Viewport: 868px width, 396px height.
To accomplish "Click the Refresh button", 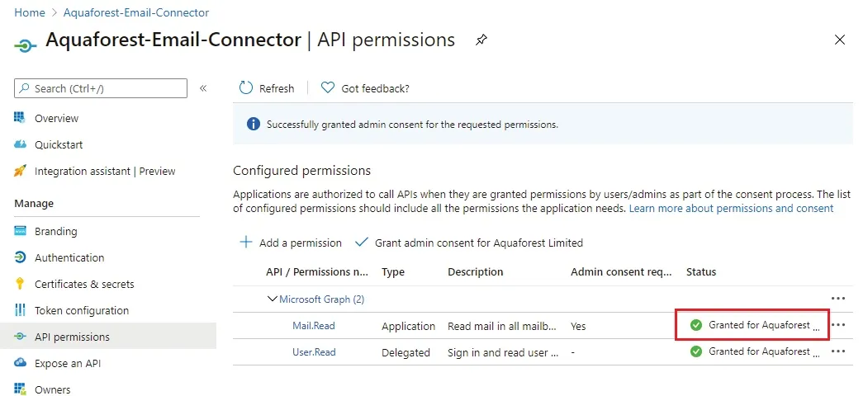I will click(267, 88).
